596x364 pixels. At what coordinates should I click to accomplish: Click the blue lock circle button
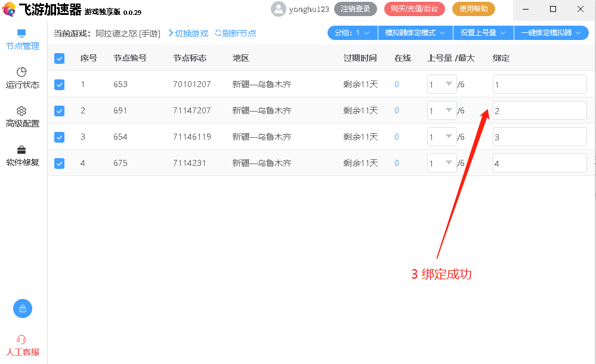[x=23, y=309]
